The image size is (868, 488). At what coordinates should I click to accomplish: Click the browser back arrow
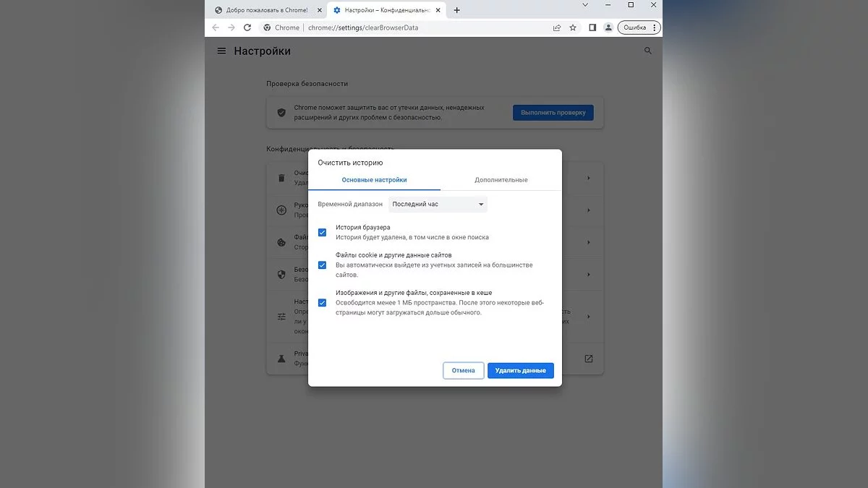coord(215,27)
